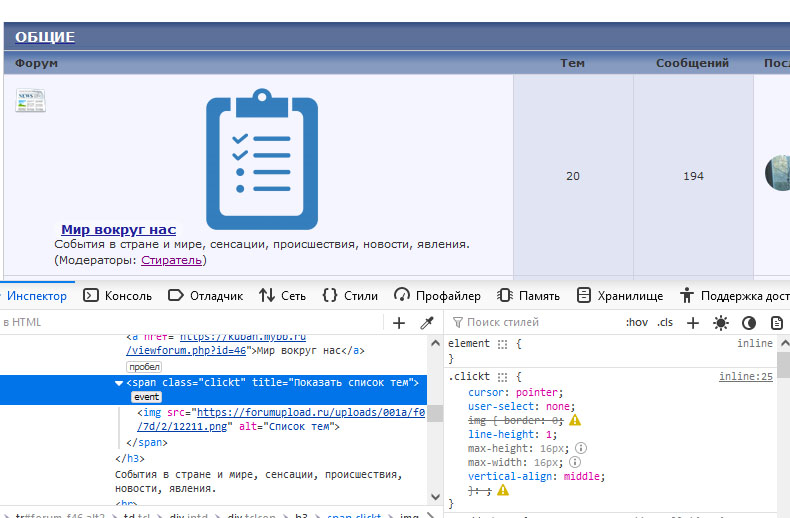Open the Поддержка доступности tab
Image resolution: width=790 pixels, height=518 pixels.
pos(735,296)
